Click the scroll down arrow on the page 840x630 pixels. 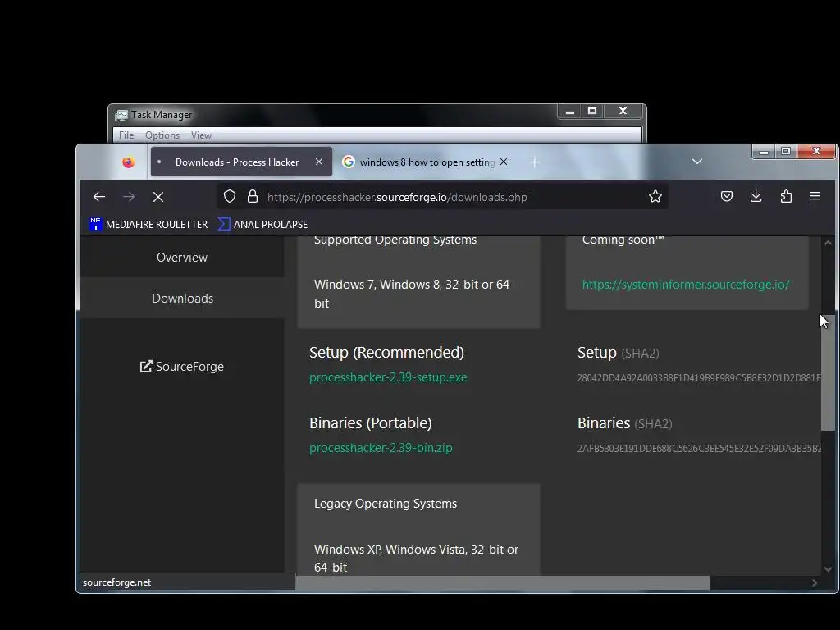[x=828, y=569]
